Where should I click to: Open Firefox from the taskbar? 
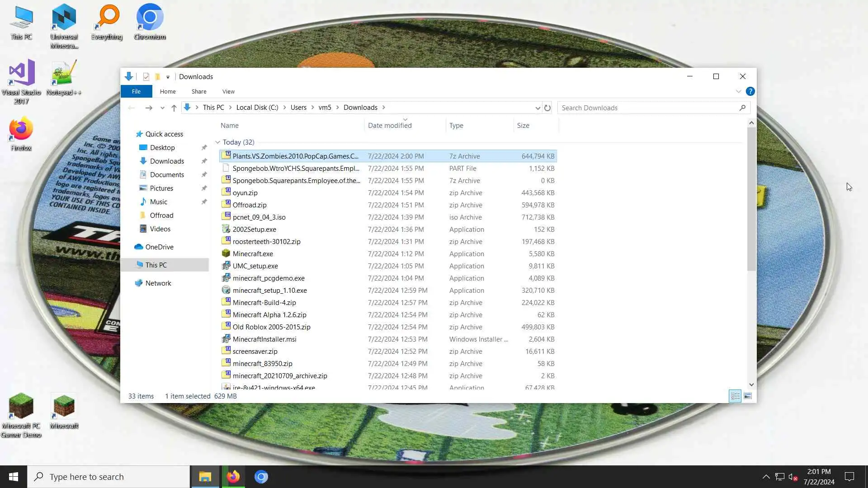point(233,477)
